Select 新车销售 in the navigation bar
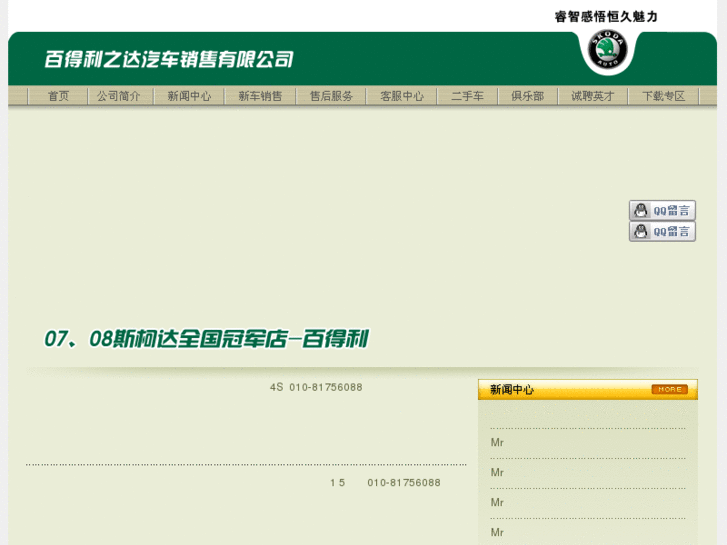727x545 pixels. (260, 96)
